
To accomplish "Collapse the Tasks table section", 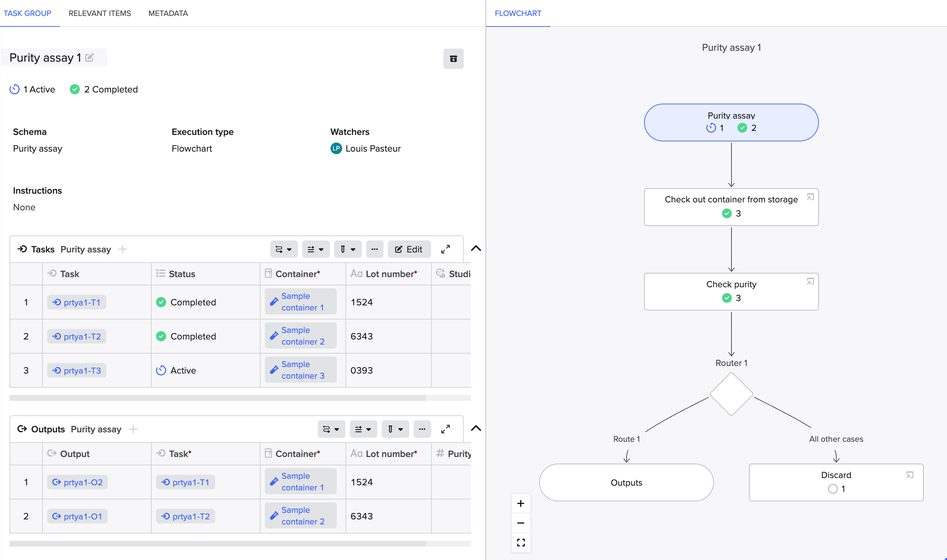I will [476, 248].
